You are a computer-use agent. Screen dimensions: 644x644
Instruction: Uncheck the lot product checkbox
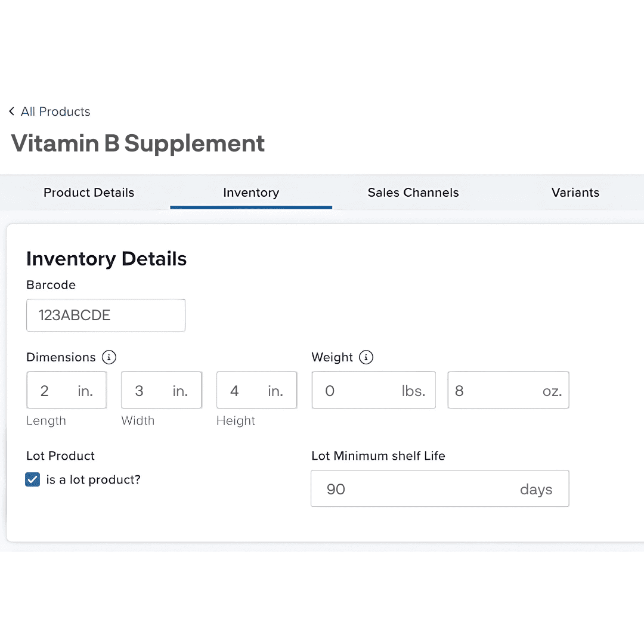(x=33, y=479)
